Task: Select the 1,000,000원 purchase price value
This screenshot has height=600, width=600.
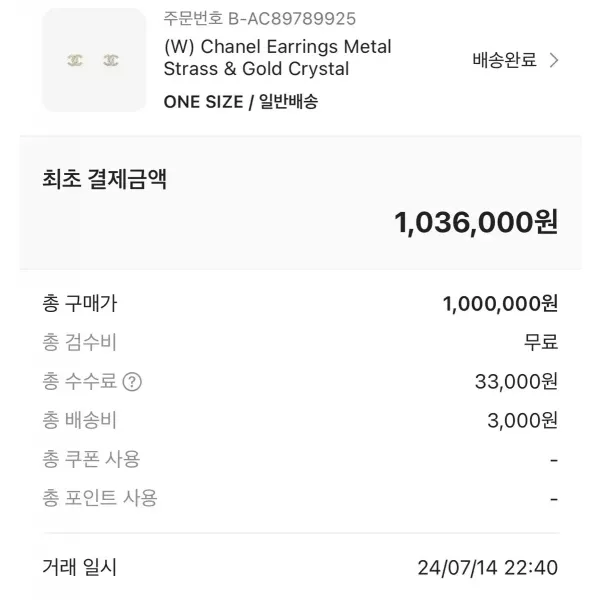Action: coord(500,304)
